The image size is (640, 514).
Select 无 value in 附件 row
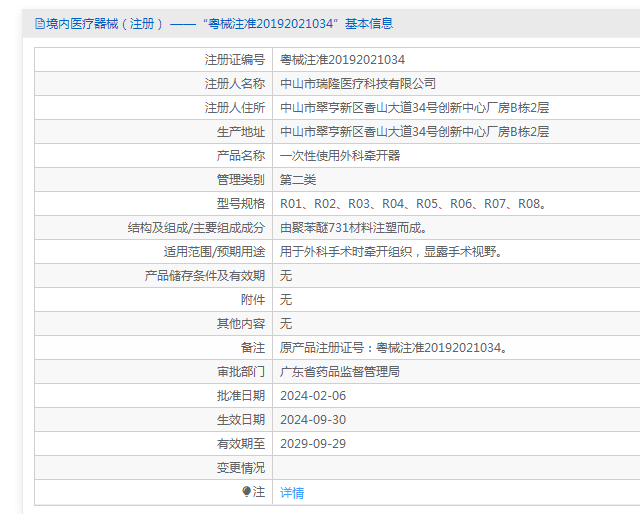coord(286,300)
